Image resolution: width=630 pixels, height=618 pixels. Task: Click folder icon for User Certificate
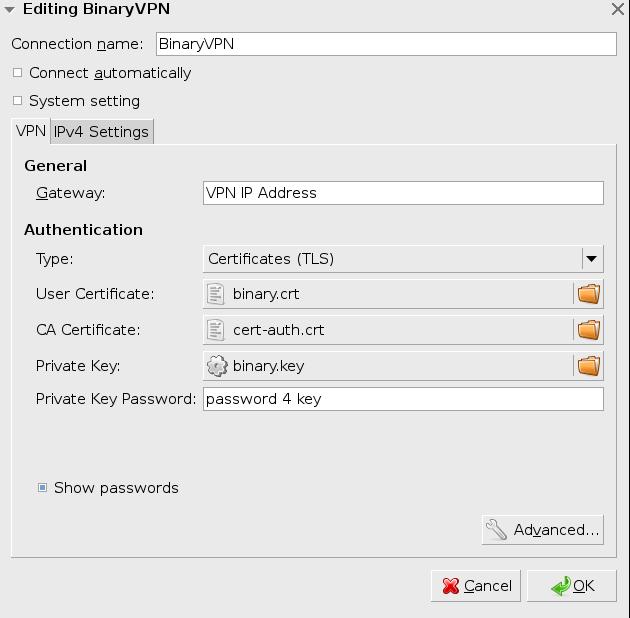point(588,294)
